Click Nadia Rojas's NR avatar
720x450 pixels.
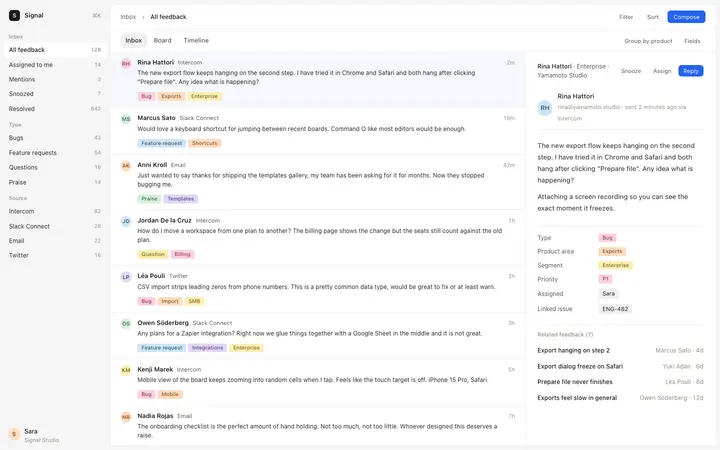(126, 417)
